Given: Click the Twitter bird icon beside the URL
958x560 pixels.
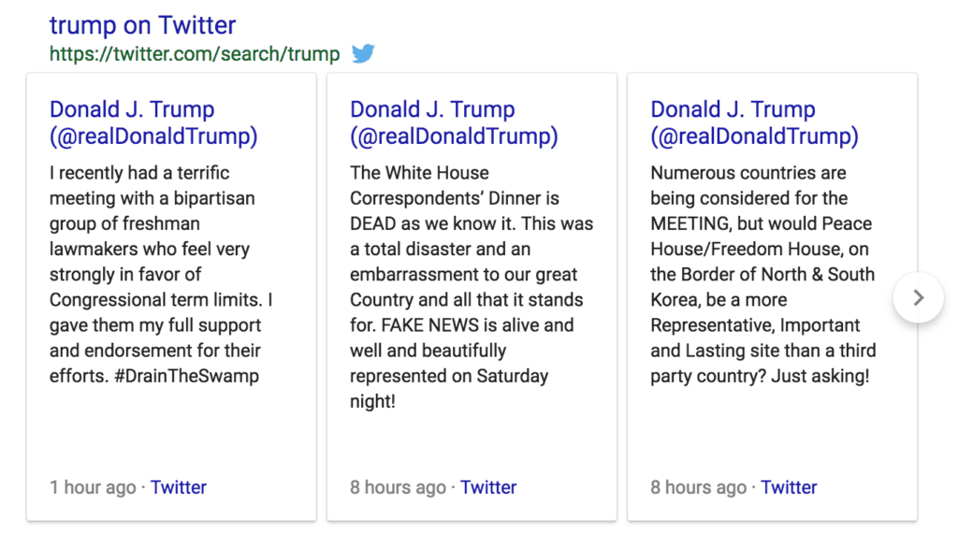Looking at the screenshot, I should click(x=363, y=53).
